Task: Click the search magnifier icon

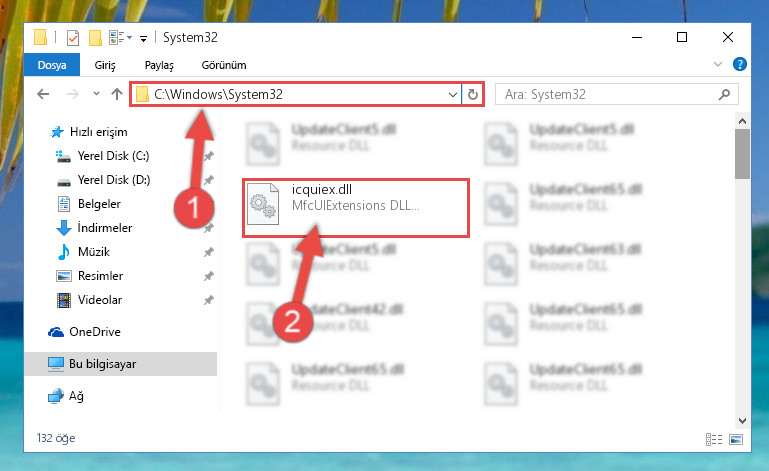Action: coord(724,94)
